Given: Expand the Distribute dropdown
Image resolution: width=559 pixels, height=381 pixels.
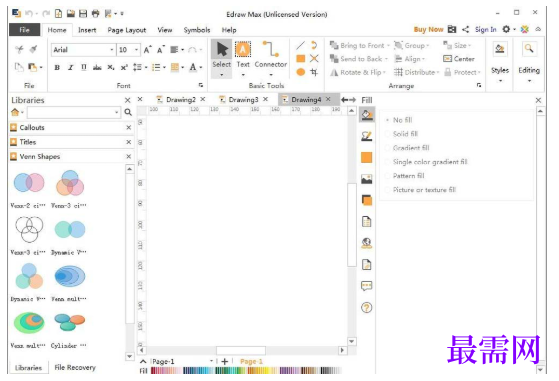Looking at the screenshot, I should pyautogui.click(x=438, y=72).
